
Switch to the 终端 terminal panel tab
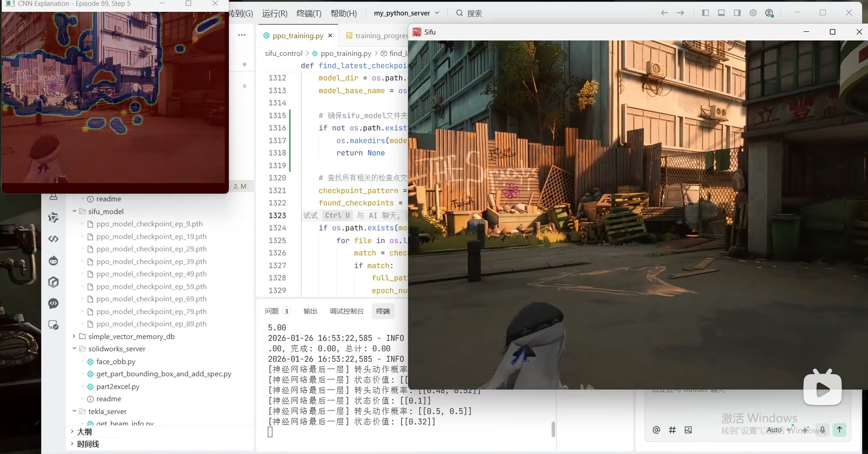click(x=383, y=311)
